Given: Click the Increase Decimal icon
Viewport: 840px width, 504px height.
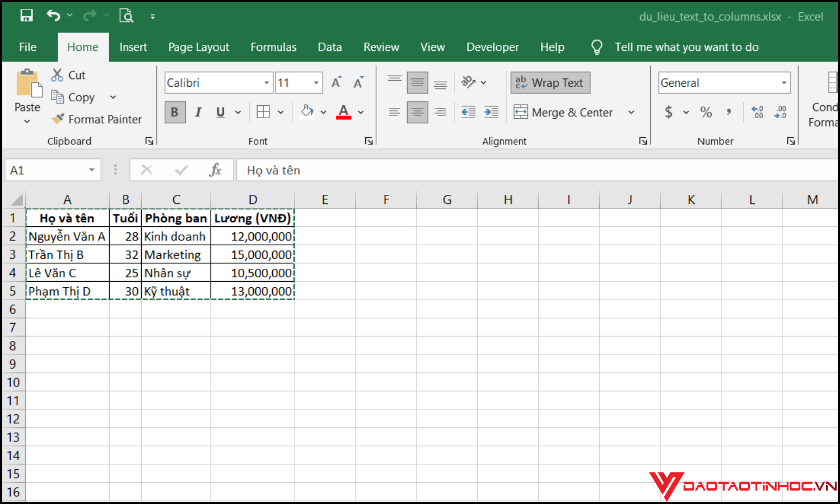Looking at the screenshot, I should [x=757, y=113].
